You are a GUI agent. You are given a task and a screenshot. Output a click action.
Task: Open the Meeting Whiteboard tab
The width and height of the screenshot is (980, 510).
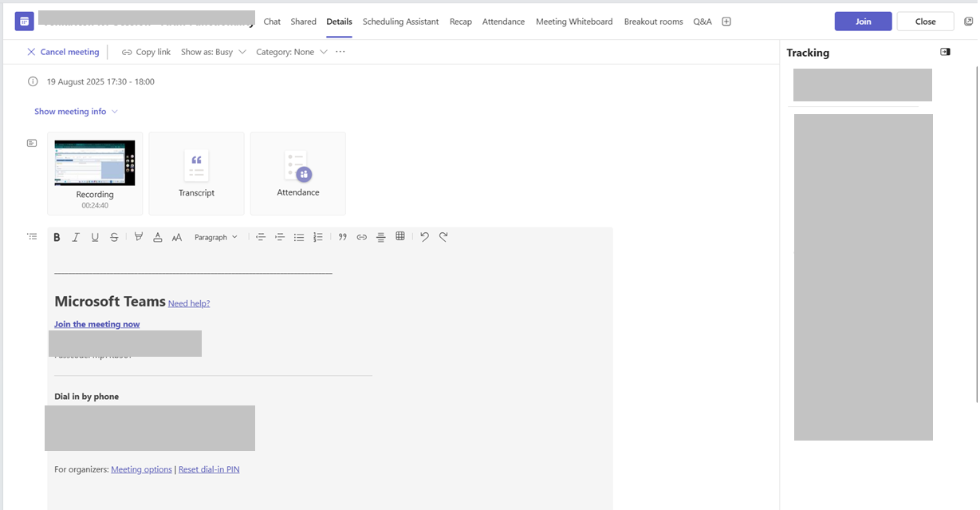(574, 22)
